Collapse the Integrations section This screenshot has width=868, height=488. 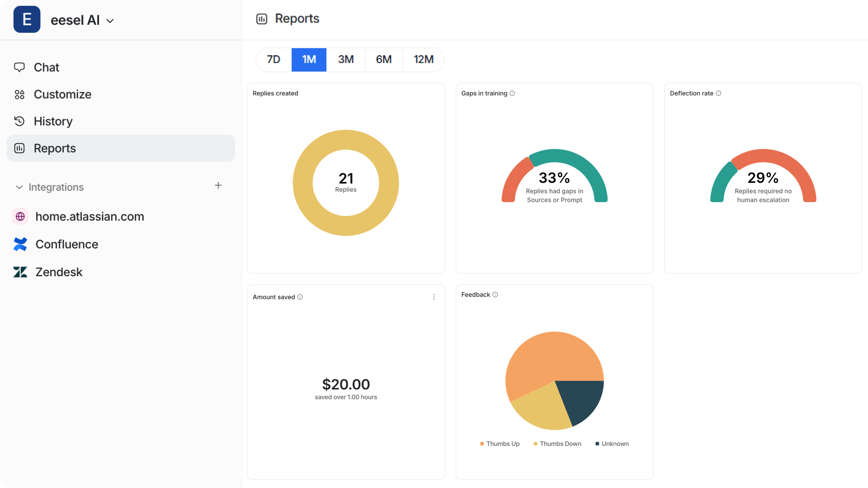[19, 187]
